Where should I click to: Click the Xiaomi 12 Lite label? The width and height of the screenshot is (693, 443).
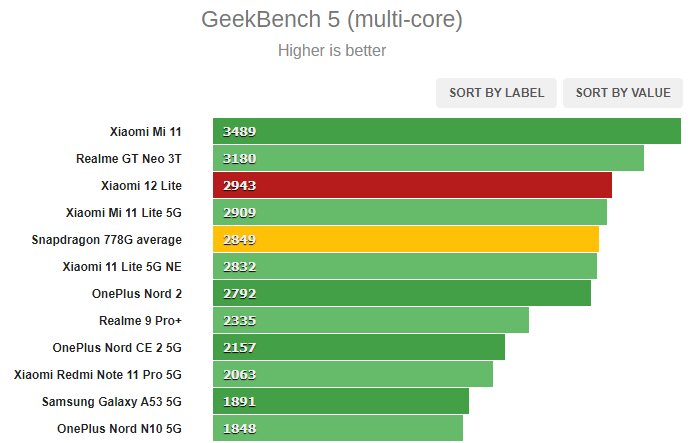coord(141,186)
